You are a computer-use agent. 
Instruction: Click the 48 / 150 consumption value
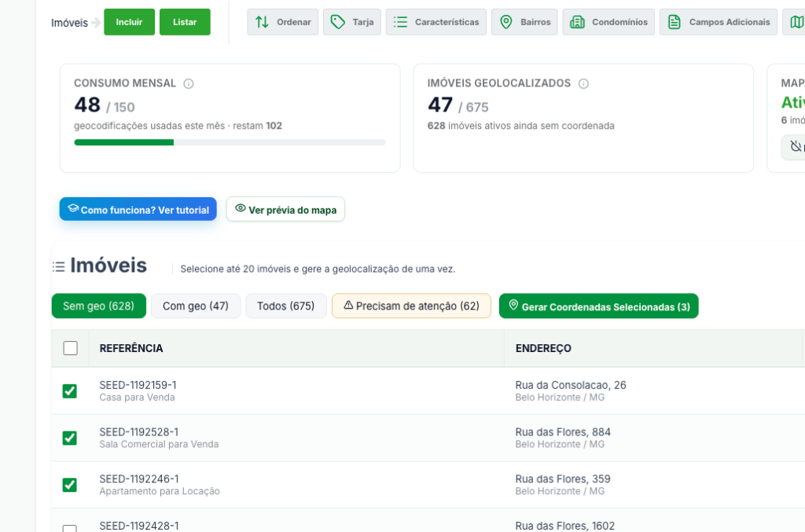[105, 105]
